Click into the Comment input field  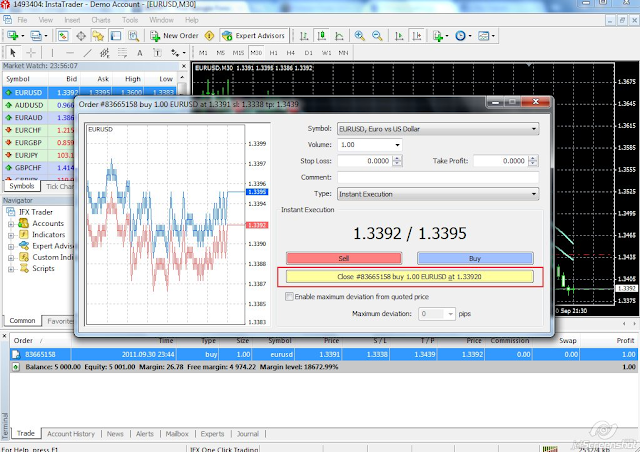click(x=438, y=178)
